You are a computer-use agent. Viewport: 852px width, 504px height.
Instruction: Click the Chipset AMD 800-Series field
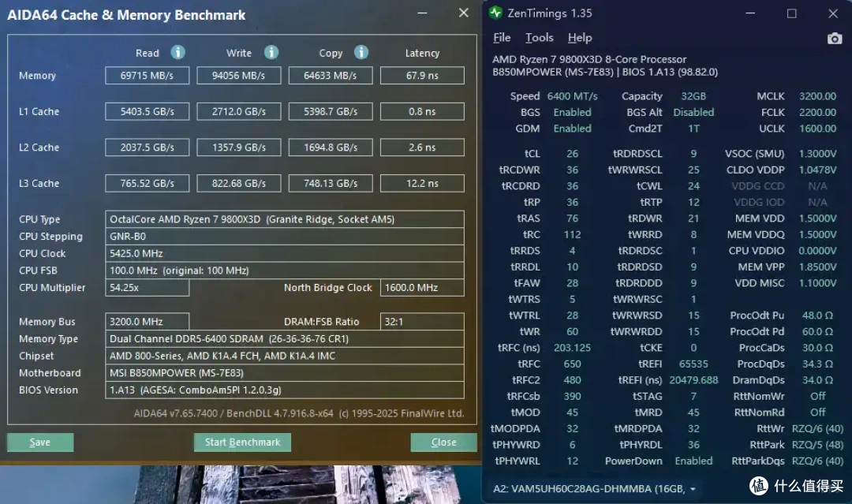285,356
